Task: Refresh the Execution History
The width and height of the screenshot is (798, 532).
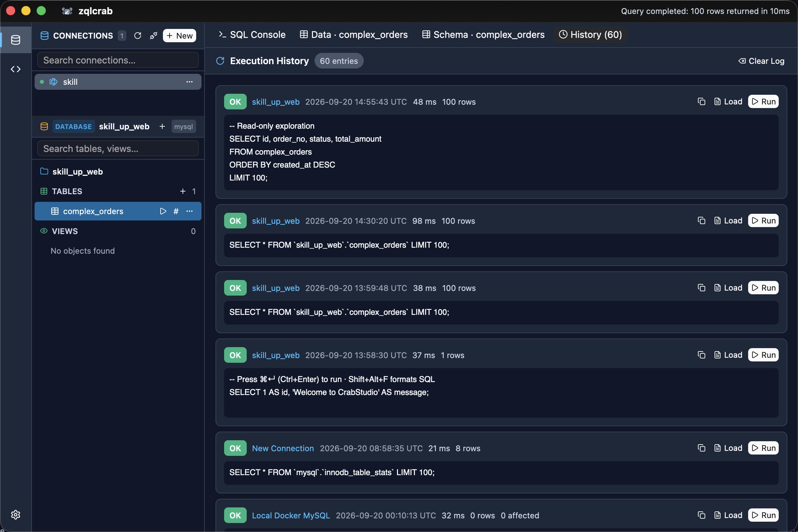Action: (220, 61)
